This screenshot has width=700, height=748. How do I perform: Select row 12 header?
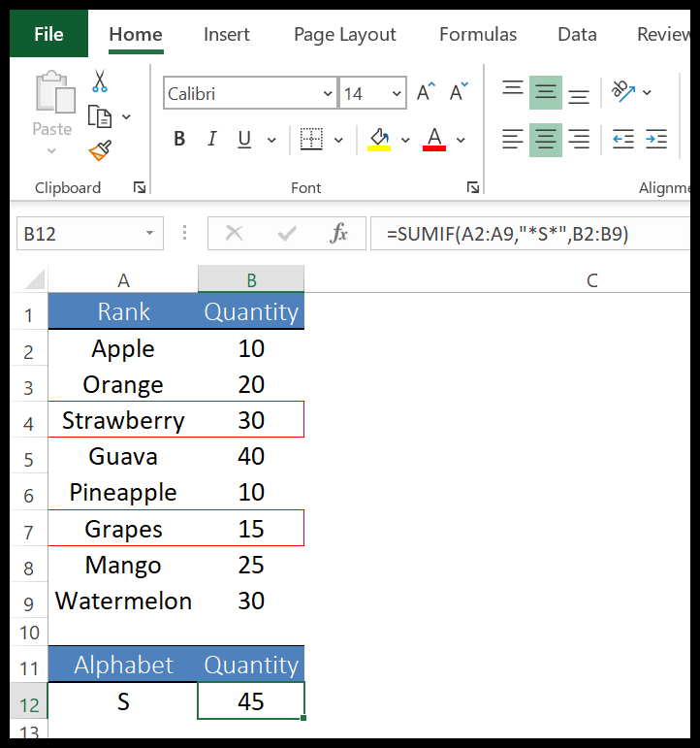29,701
